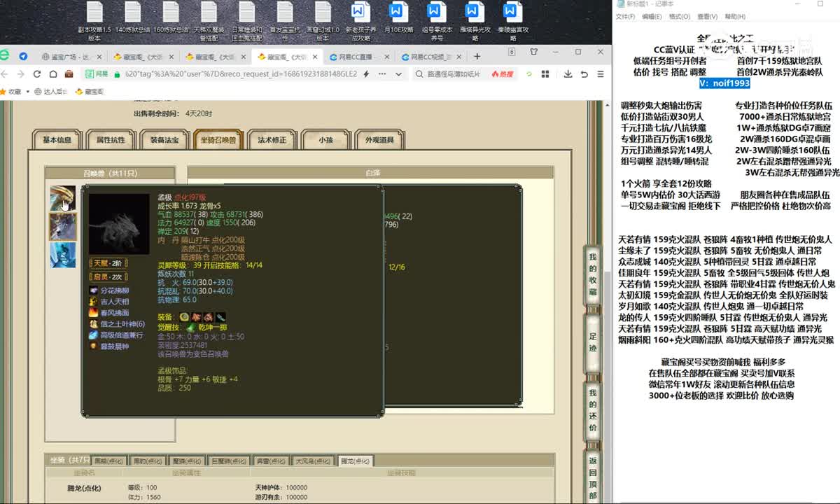Open browser downloads icon
The width and height of the screenshot is (840, 504).
(566, 73)
